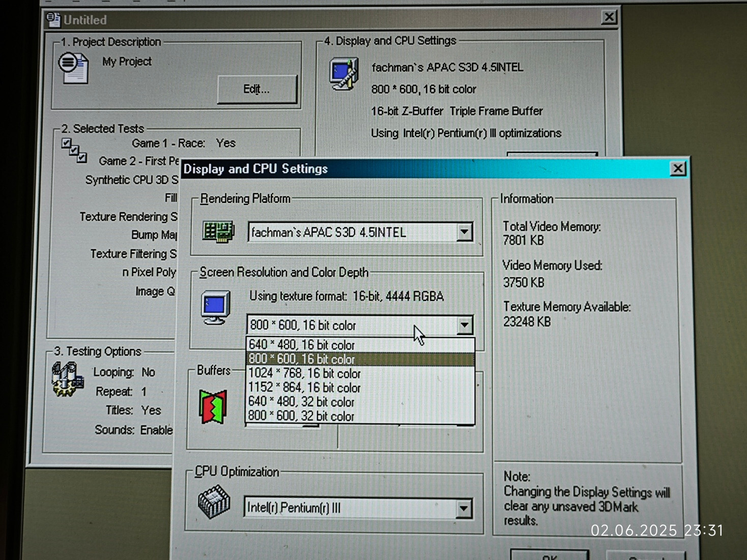Click '7801 KB' memory value
Image resolution: width=747 pixels, height=560 pixels.
point(523,240)
